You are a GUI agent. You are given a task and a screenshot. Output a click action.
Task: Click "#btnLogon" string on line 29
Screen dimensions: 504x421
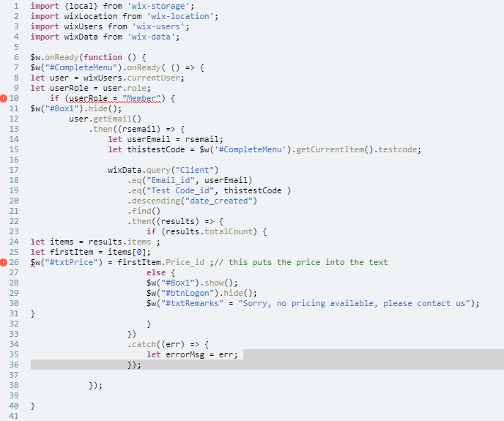188,294
